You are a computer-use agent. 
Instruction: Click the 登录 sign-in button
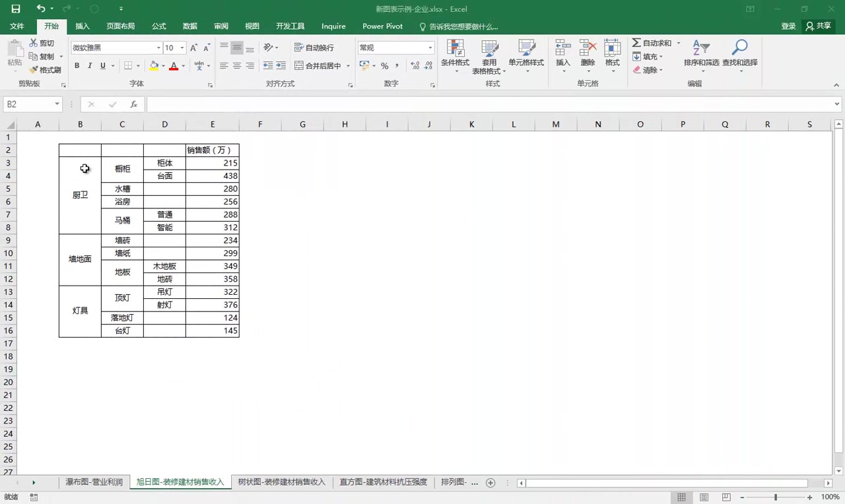[788, 26]
